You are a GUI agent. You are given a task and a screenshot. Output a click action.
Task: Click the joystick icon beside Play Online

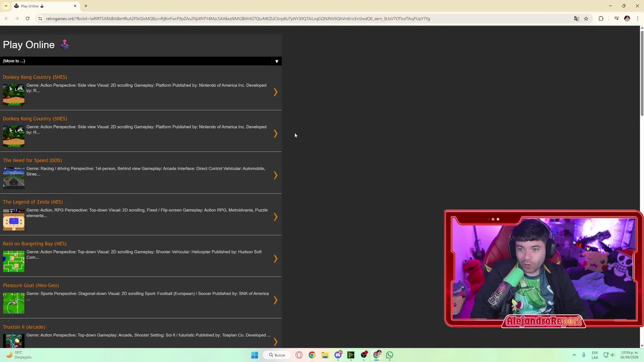pos(64,45)
